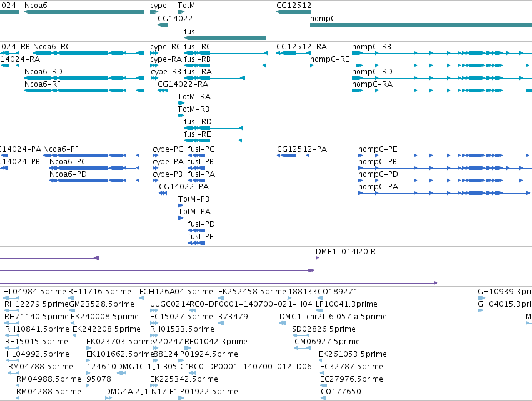Click the nompC-RD transcript label

pyautogui.click(x=372, y=72)
